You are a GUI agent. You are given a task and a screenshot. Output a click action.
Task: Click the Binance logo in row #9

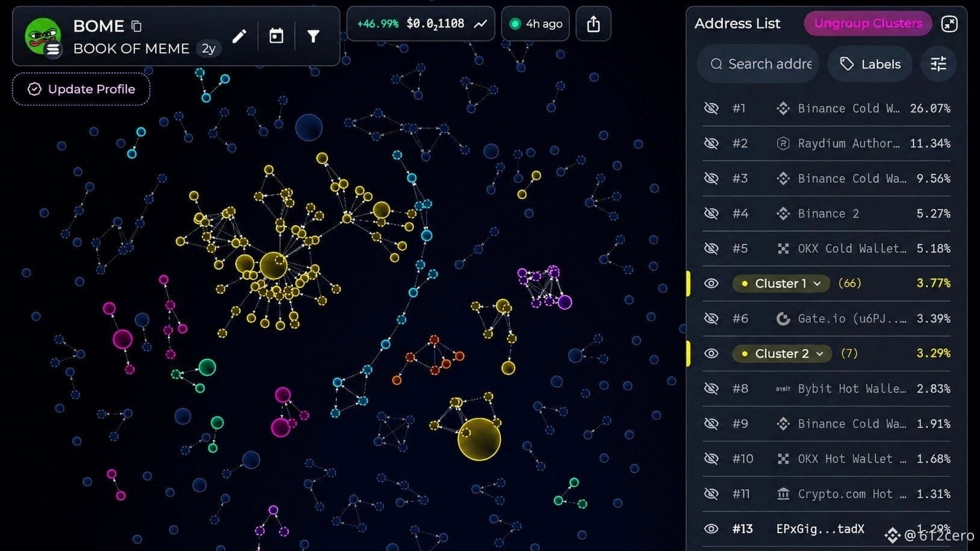783,423
